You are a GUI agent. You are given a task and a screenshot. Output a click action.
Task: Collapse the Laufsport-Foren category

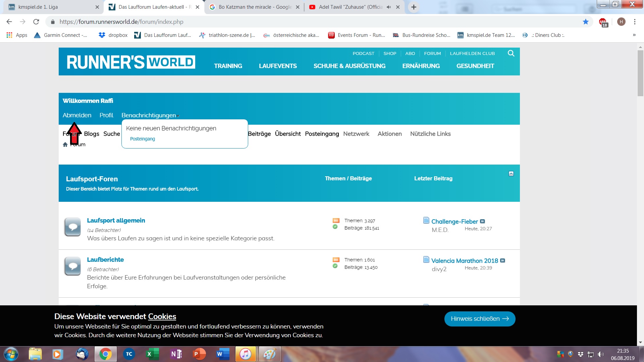point(511,174)
